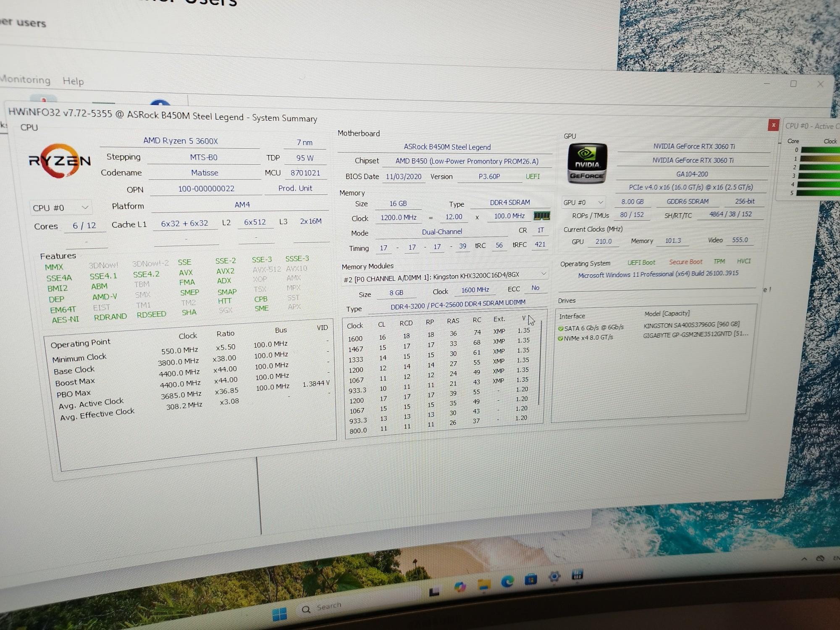Click the L3 cache value '2x16M'
The image size is (840, 630).
311,221
